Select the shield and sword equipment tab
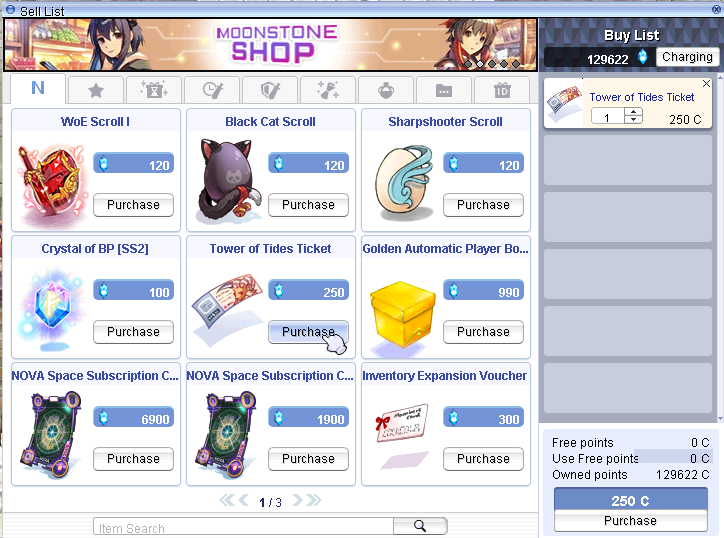724x538 pixels. (x=270, y=90)
